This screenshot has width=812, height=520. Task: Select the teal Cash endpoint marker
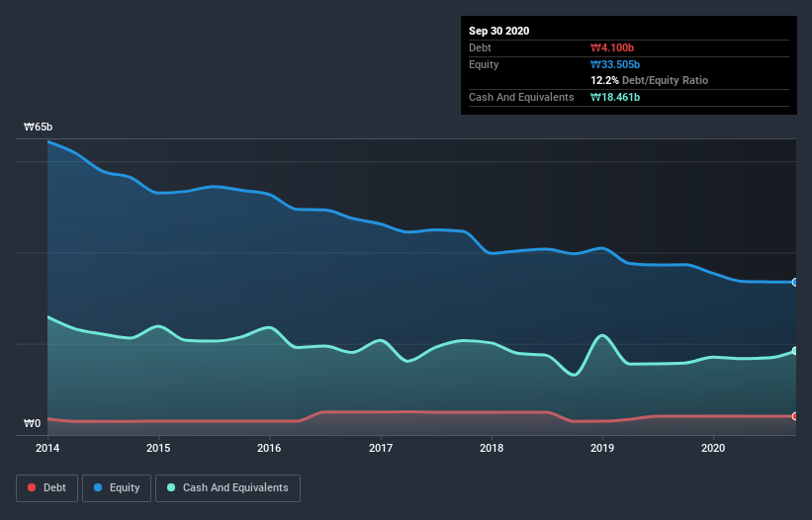795,351
